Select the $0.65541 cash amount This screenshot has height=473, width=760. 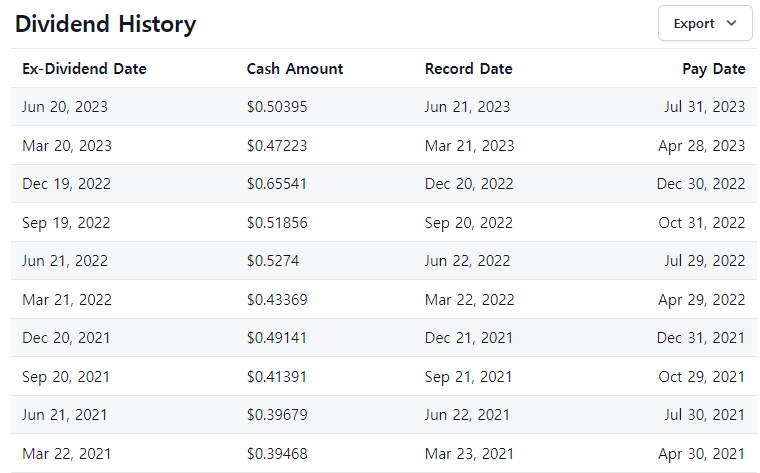(277, 184)
